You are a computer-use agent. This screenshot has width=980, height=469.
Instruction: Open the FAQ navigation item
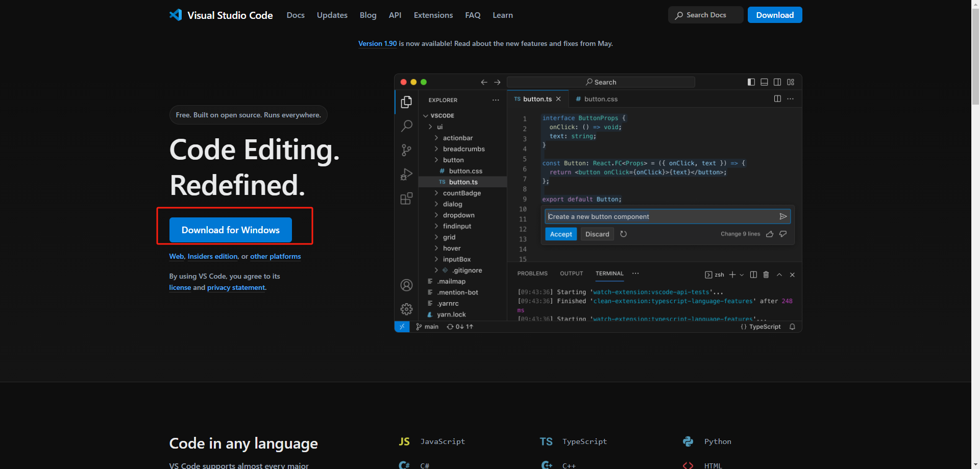pos(473,15)
